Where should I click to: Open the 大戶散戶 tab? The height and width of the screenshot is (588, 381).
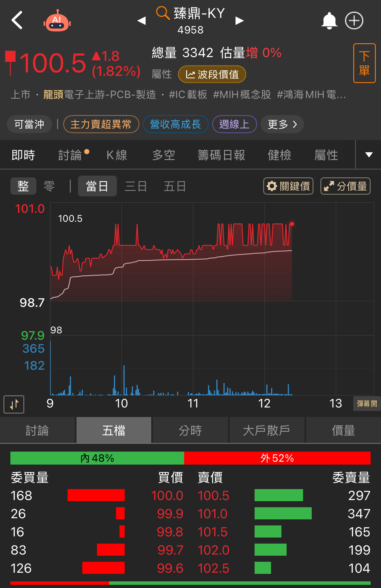pos(266,431)
